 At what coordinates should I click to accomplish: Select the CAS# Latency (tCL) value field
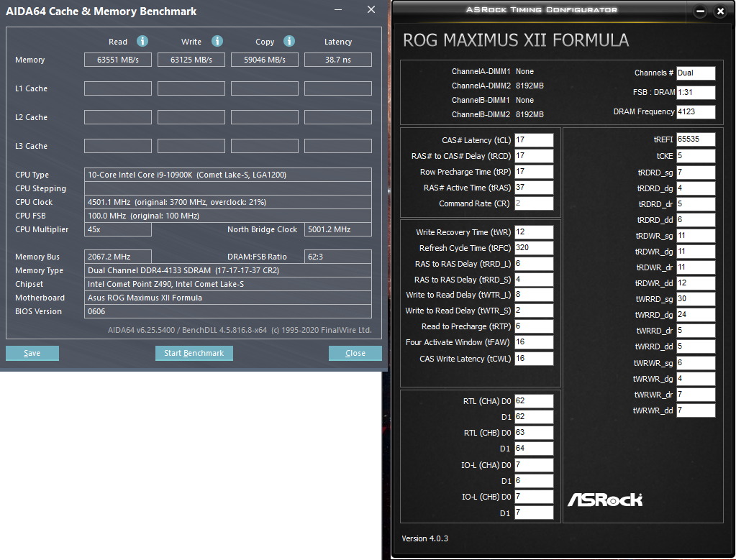[532, 140]
